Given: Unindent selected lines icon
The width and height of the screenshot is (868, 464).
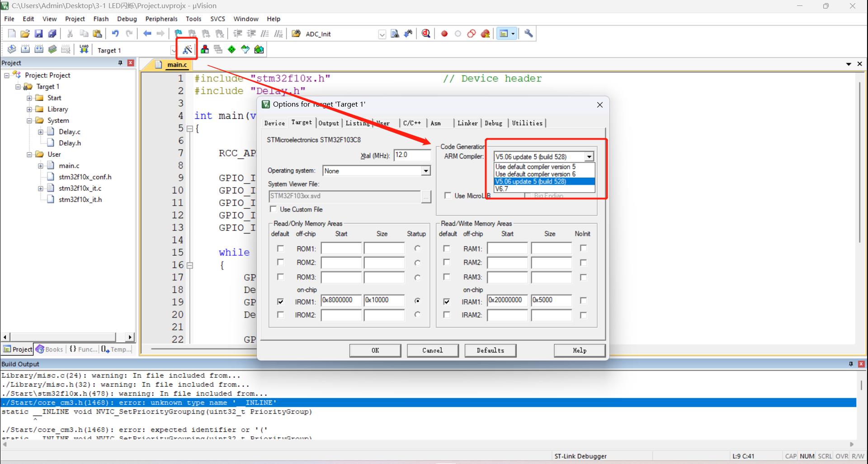Looking at the screenshot, I should 251,33.
